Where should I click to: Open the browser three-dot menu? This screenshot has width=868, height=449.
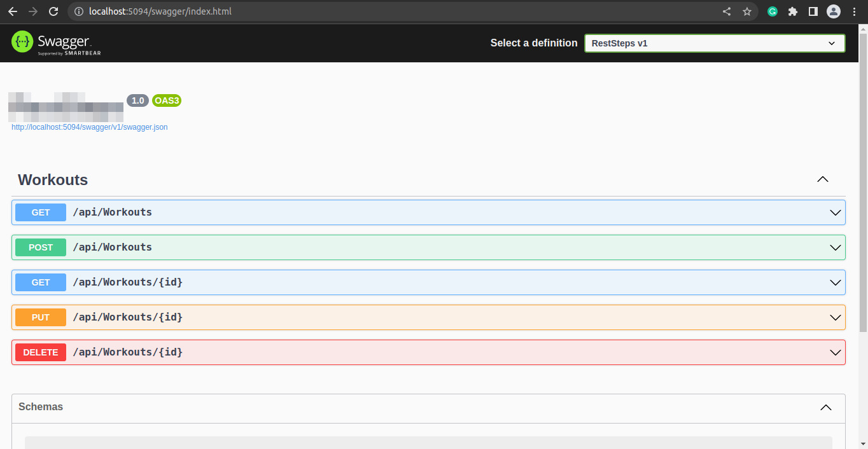click(855, 11)
